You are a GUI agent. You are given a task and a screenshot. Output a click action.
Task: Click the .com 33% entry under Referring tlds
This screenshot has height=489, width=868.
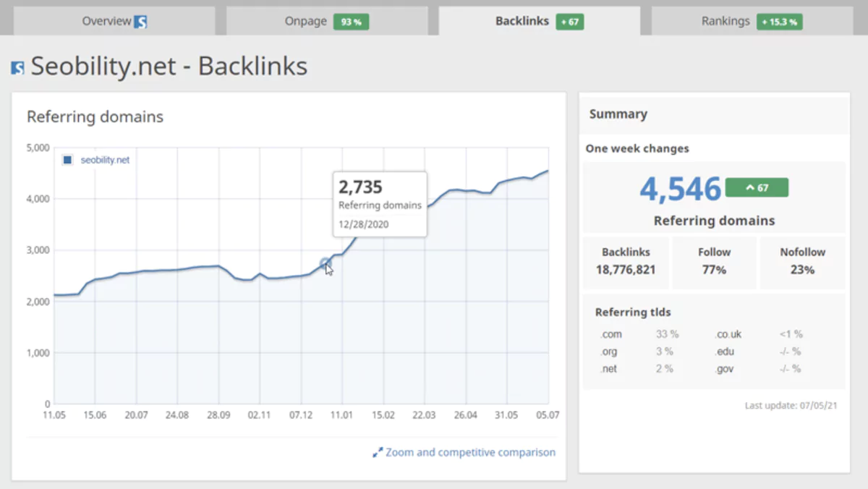637,333
